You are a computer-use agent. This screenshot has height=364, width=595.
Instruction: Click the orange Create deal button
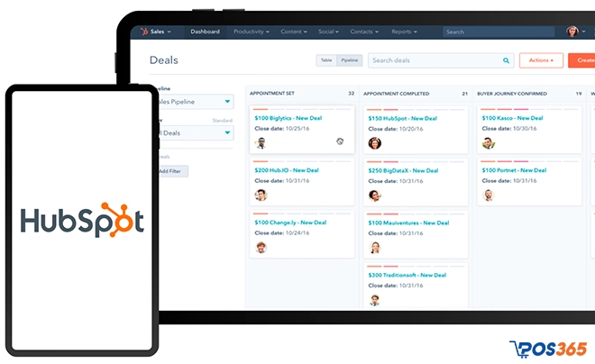point(581,60)
